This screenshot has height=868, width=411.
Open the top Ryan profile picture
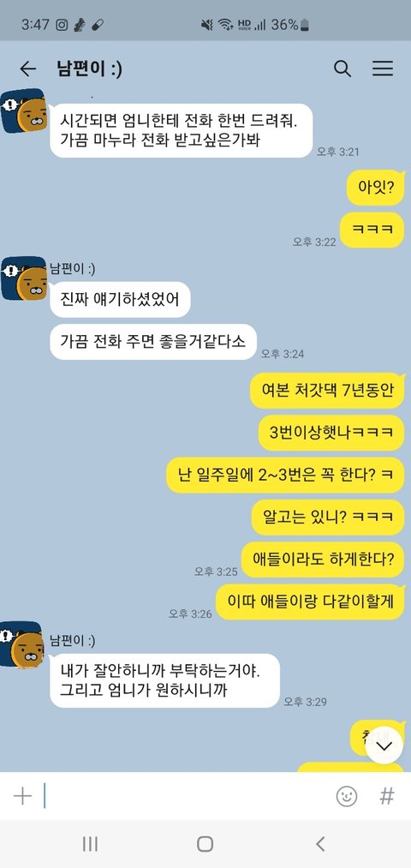[x=23, y=111]
